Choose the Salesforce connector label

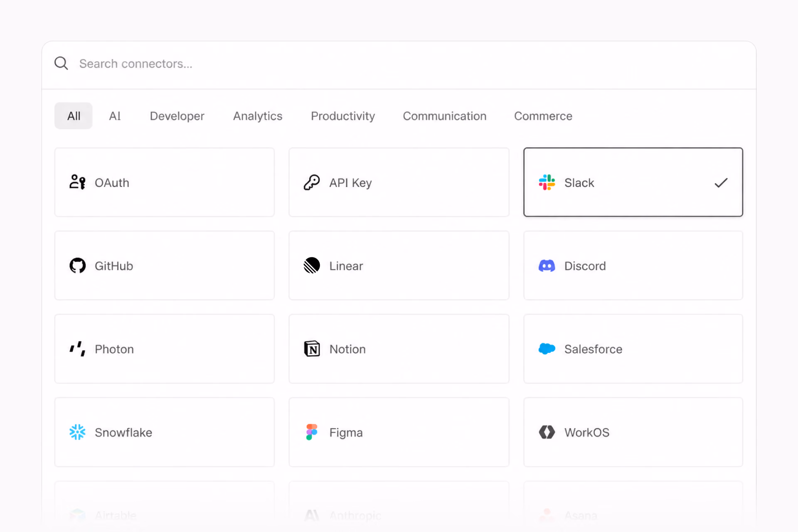tap(593, 349)
